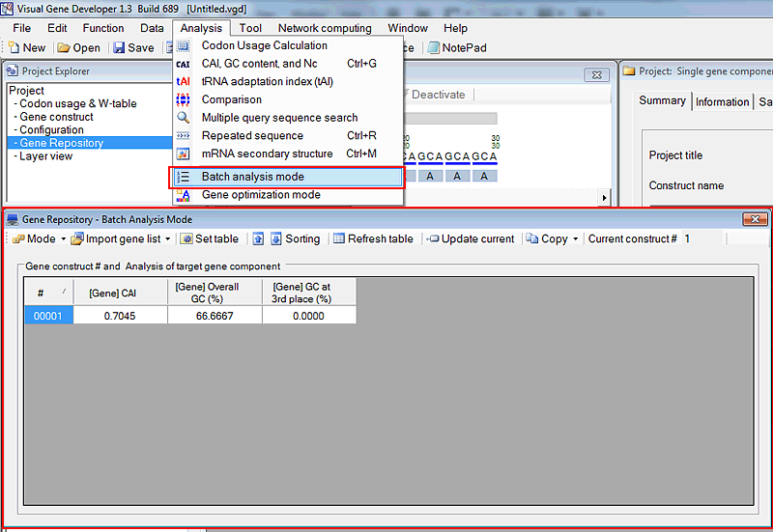Screen dimensions: 773x532
Task: Select row 00001 in the table
Action: coord(48,316)
